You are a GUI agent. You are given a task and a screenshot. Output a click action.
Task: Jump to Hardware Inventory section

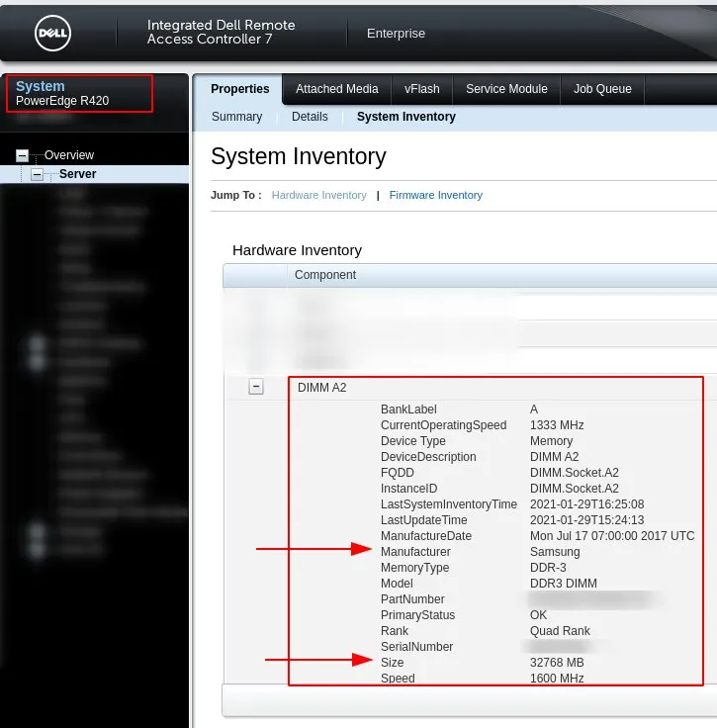318,195
